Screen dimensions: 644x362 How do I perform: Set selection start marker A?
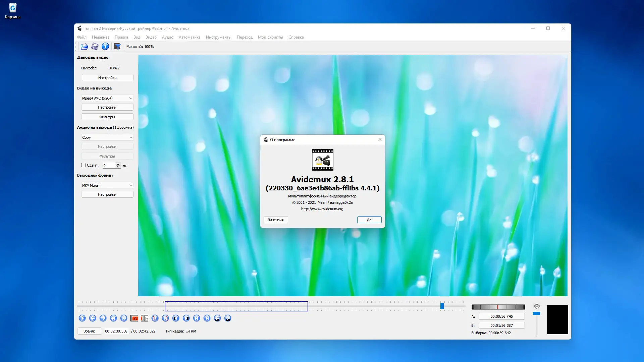click(x=135, y=318)
